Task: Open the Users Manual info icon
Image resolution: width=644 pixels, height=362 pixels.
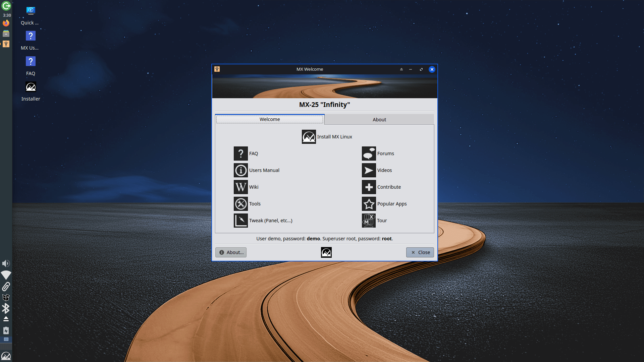Action: click(x=240, y=170)
